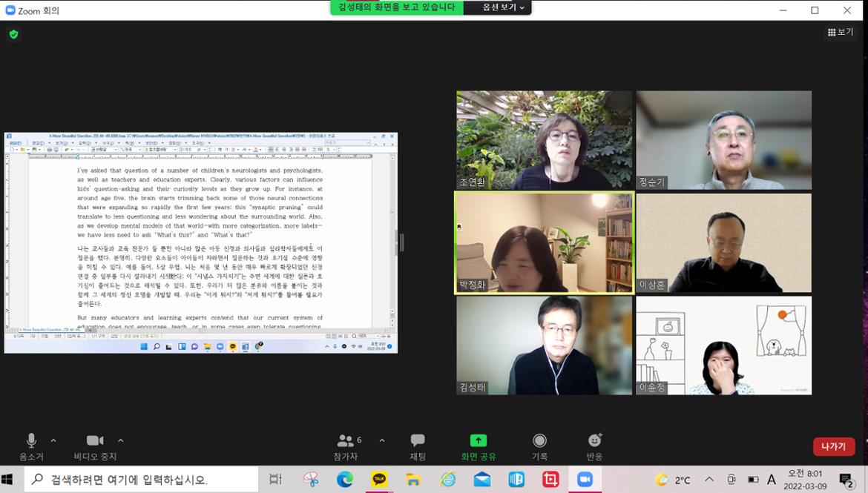Open KakaoTalk from the taskbar
Screen dimensions: 868x493
(x=379, y=480)
